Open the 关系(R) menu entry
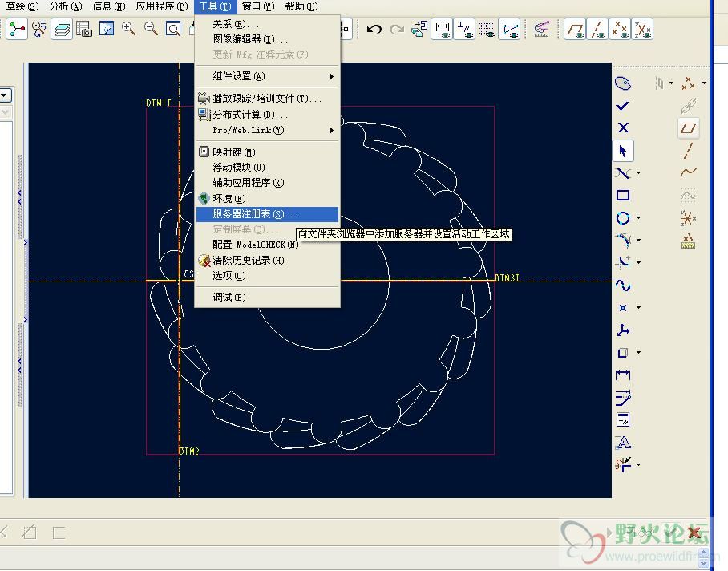728x571 pixels. (236, 24)
